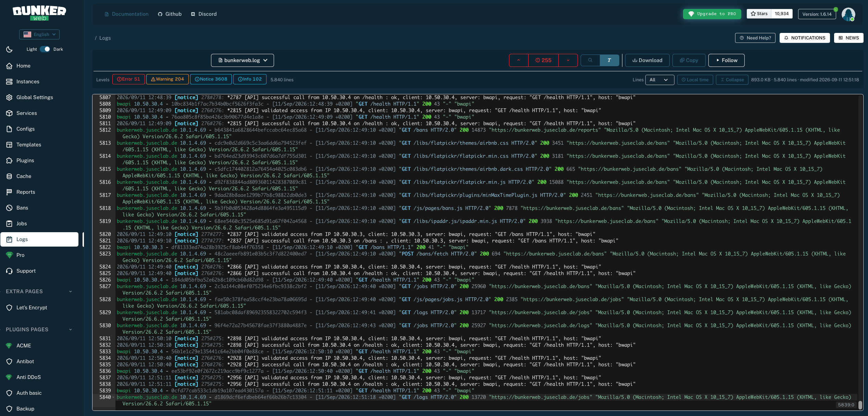Click Need Help? button
The height and width of the screenshot is (416, 868).
pos(755,38)
